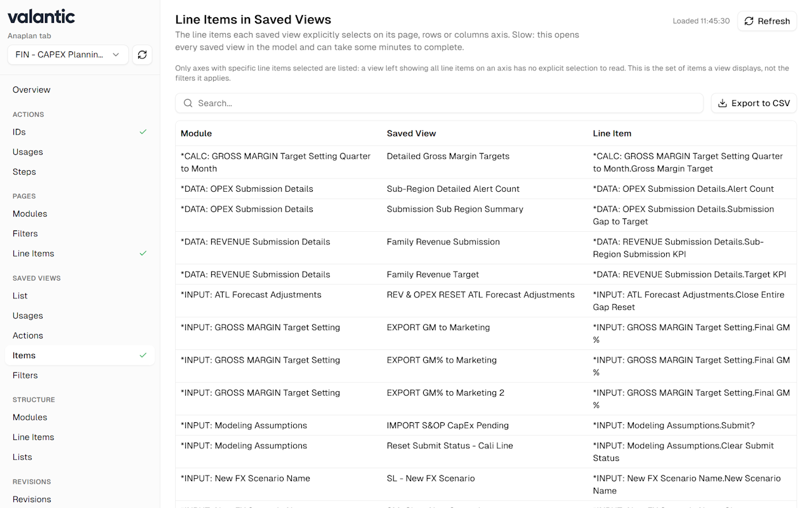Go to IDs under Actions
Screen dimensions: 812x508
click(80, 132)
